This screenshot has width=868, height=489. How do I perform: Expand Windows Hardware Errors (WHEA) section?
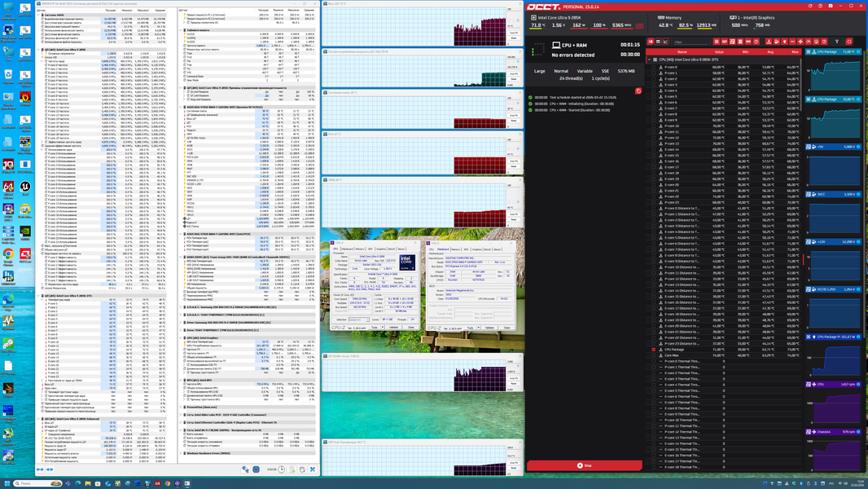point(181,453)
